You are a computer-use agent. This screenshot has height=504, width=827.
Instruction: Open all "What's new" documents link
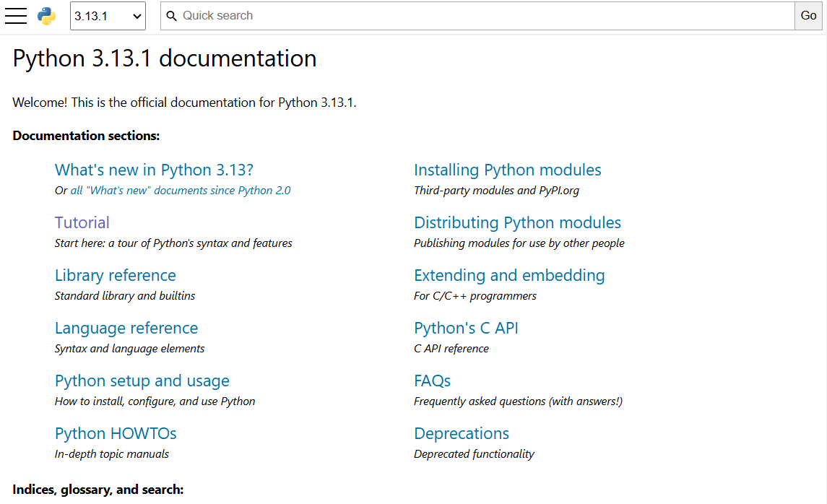click(181, 191)
